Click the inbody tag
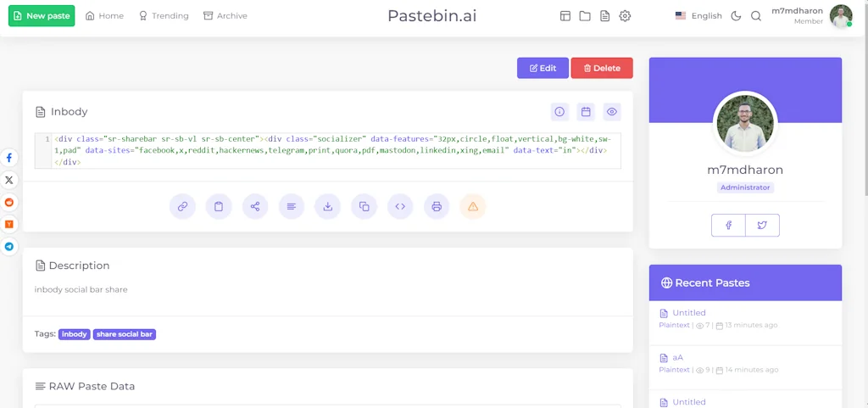The image size is (868, 408). tap(75, 334)
